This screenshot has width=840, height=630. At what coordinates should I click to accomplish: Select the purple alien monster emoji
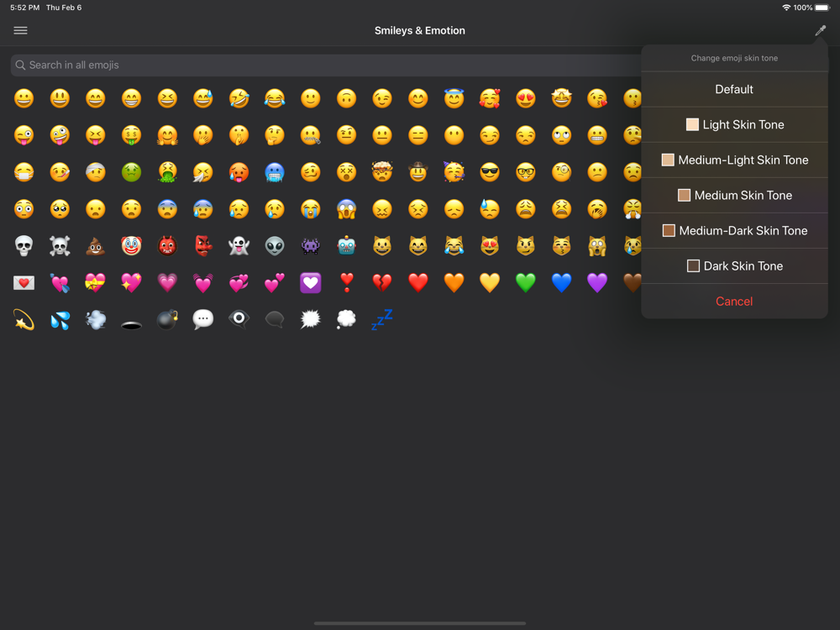pos(311,246)
